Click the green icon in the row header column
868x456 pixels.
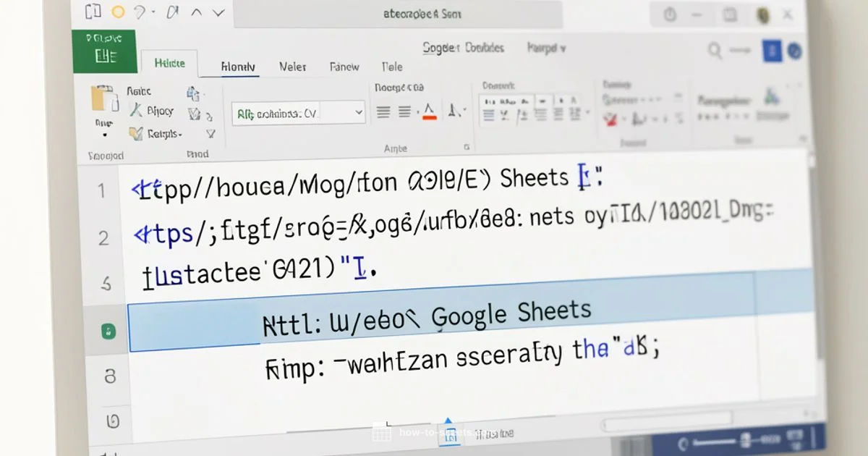[107, 332]
